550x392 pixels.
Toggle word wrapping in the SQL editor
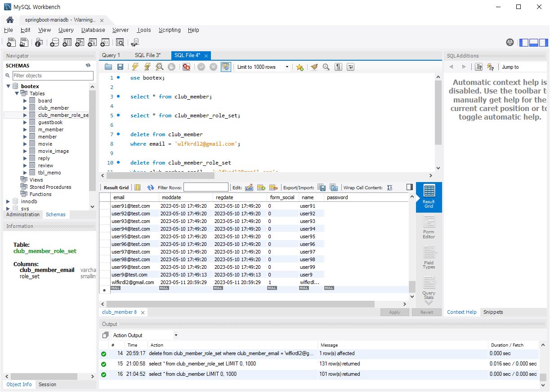(x=350, y=67)
